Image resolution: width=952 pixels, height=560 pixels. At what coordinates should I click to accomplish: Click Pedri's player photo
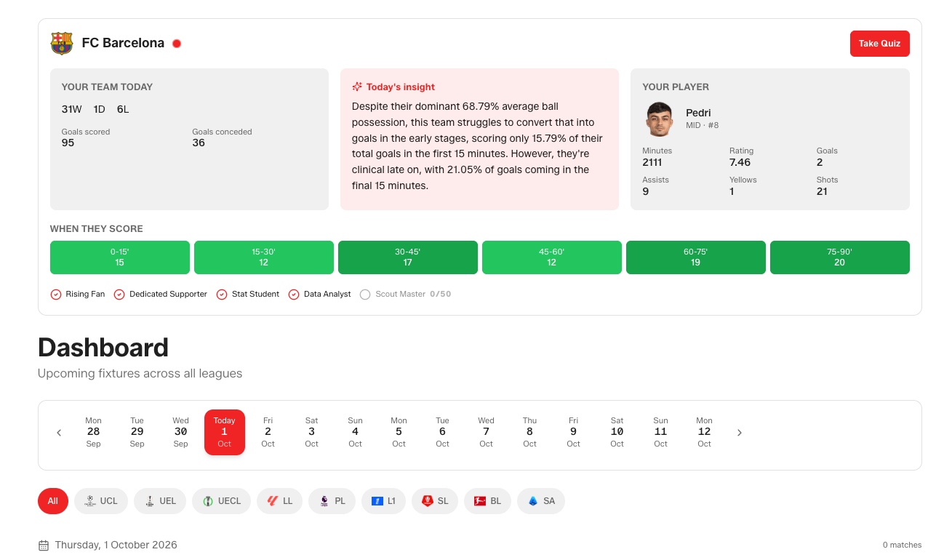click(x=660, y=119)
